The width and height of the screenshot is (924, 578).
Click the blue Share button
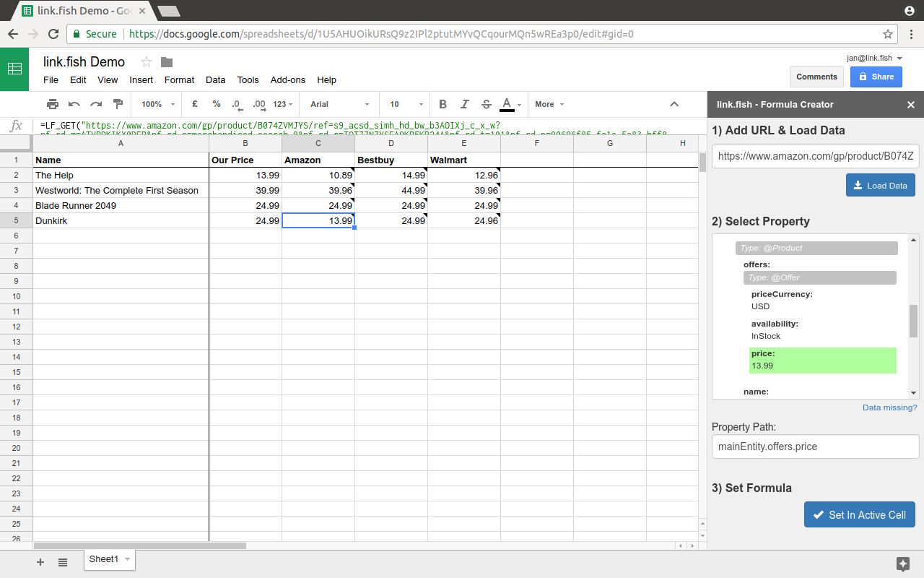pos(876,77)
